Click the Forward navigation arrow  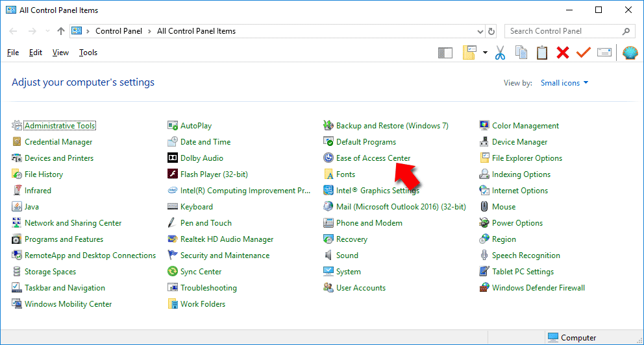coord(32,31)
